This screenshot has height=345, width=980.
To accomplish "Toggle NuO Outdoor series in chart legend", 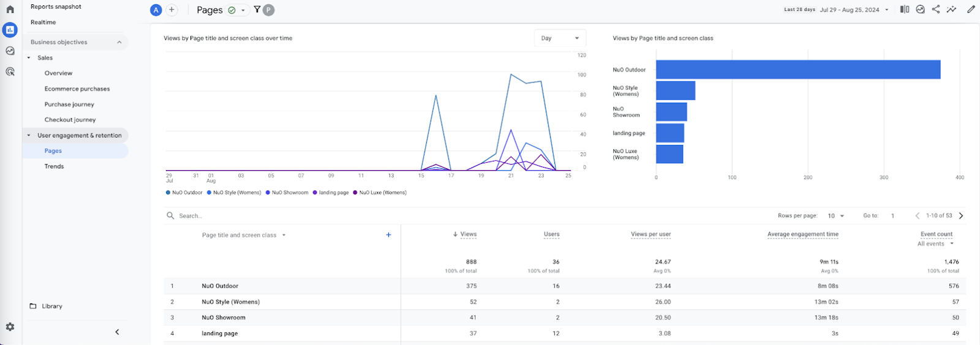I will tap(184, 193).
